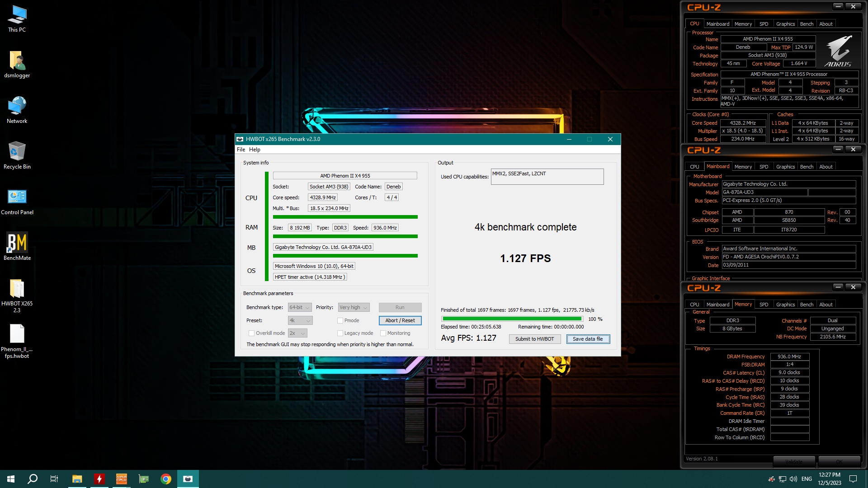This screenshot has width=868, height=488.
Task: Click 'Microsoft Windows 10 (10.0), 64-bit' field
Action: pos(314,266)
